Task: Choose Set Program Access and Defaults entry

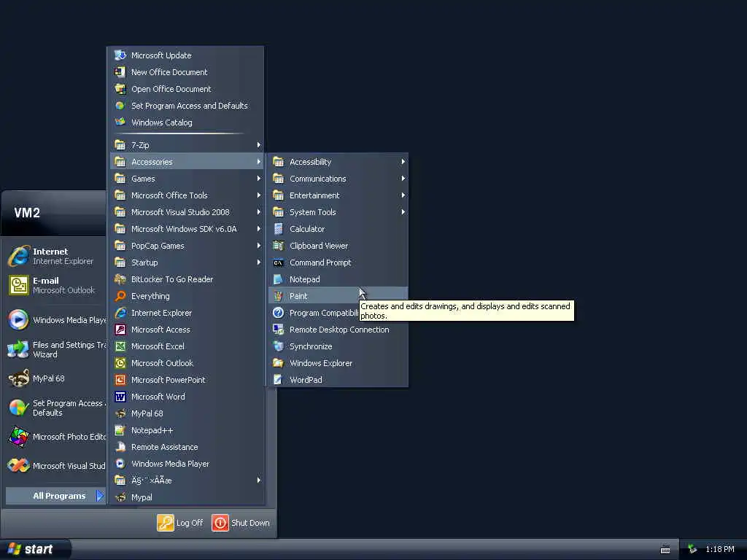Action: click(x=187, y=106)
